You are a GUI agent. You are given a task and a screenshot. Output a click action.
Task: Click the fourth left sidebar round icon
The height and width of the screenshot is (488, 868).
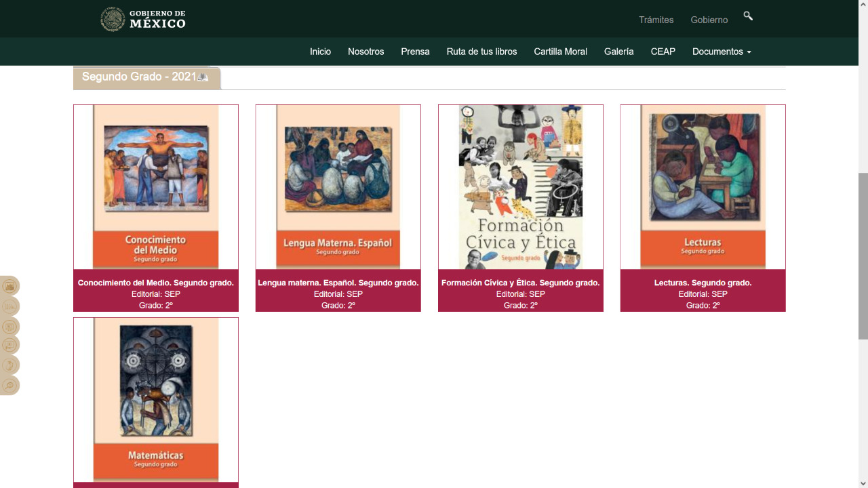tap(9, 345)
